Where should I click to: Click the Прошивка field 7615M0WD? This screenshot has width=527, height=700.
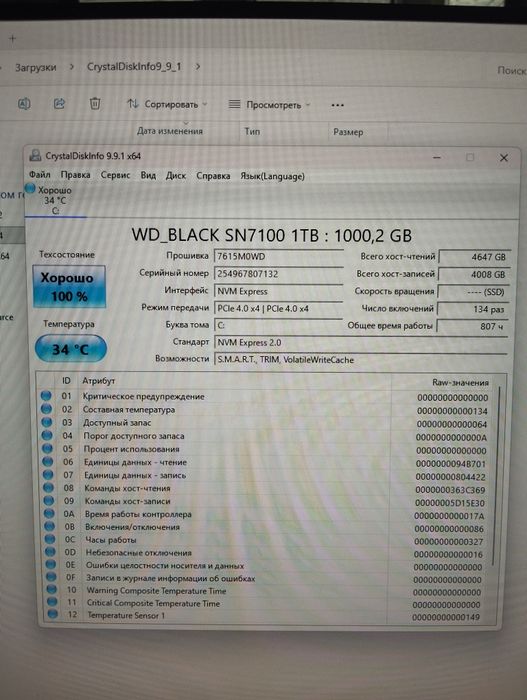tap(279, 256)
